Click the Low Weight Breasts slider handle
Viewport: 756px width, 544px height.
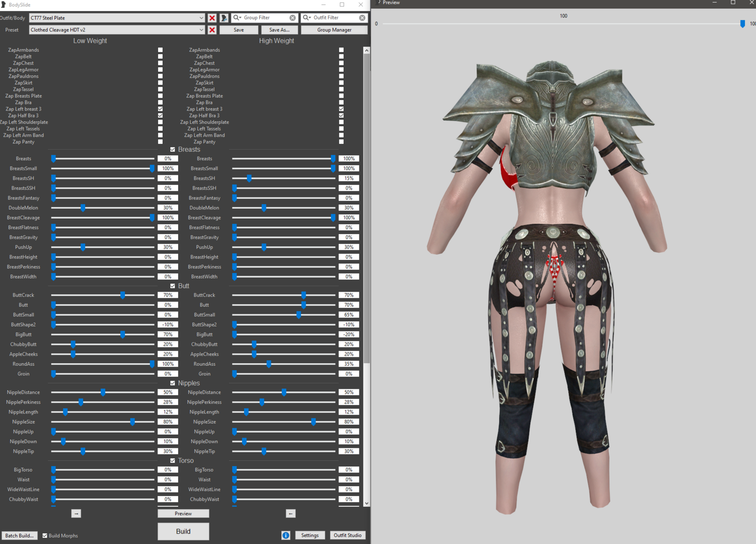[53, 159]
